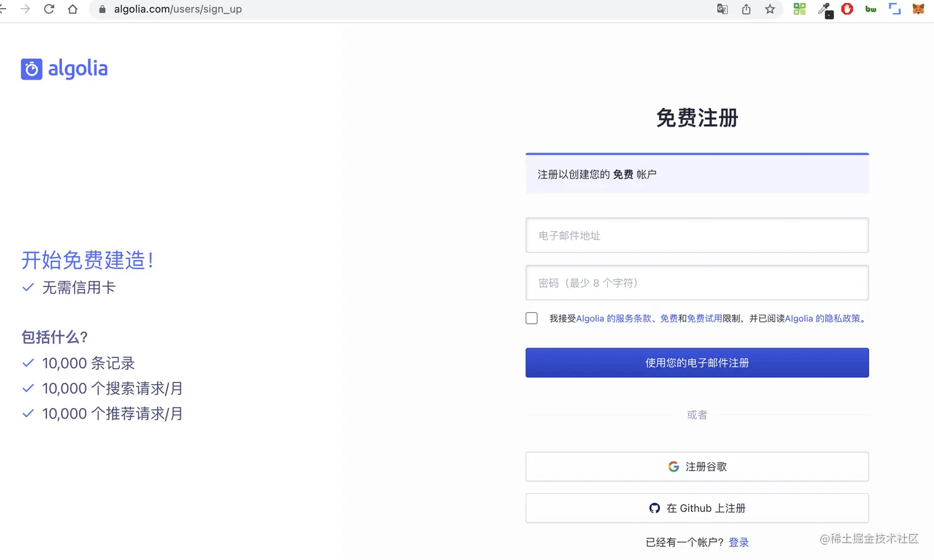Open Algolia 的隐私政策 link

[823, 319]
